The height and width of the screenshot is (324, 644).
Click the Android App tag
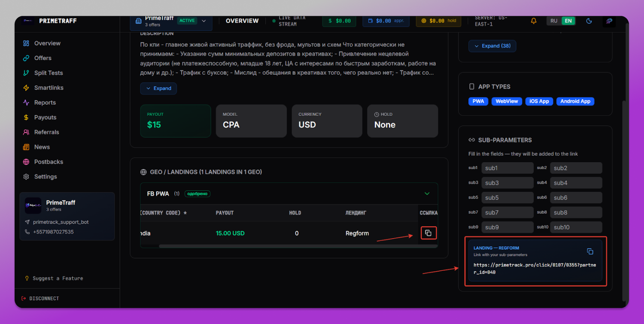[x=575, y=101]
